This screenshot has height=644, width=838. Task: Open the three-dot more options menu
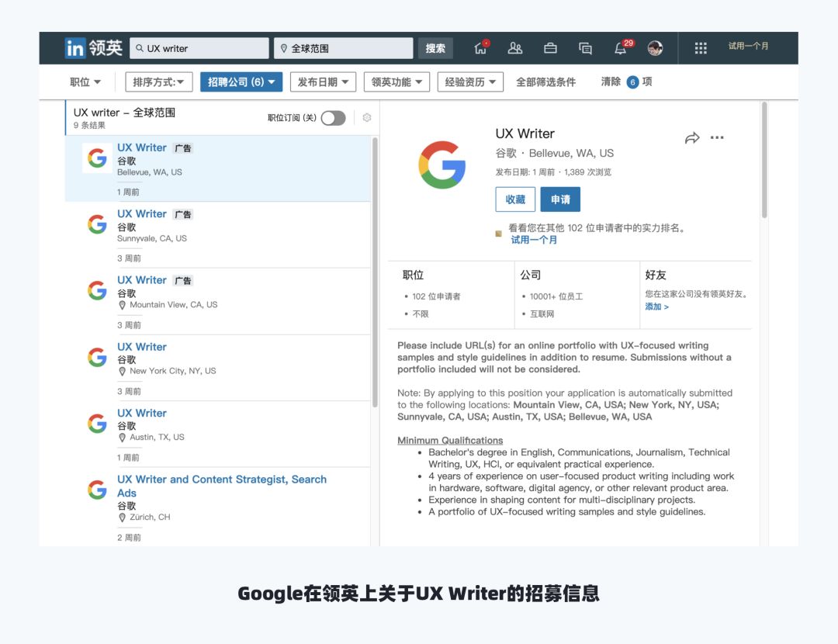coord(717,138)
